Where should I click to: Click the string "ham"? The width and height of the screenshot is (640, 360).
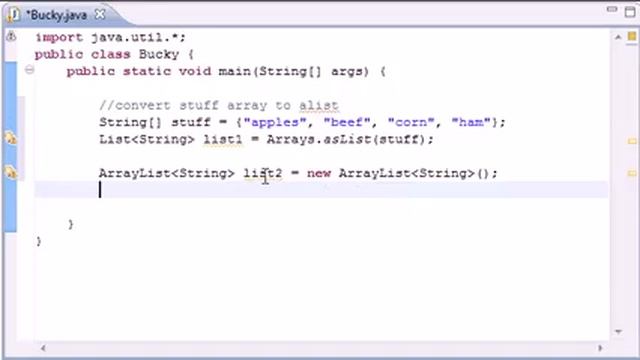coord(471,122)
